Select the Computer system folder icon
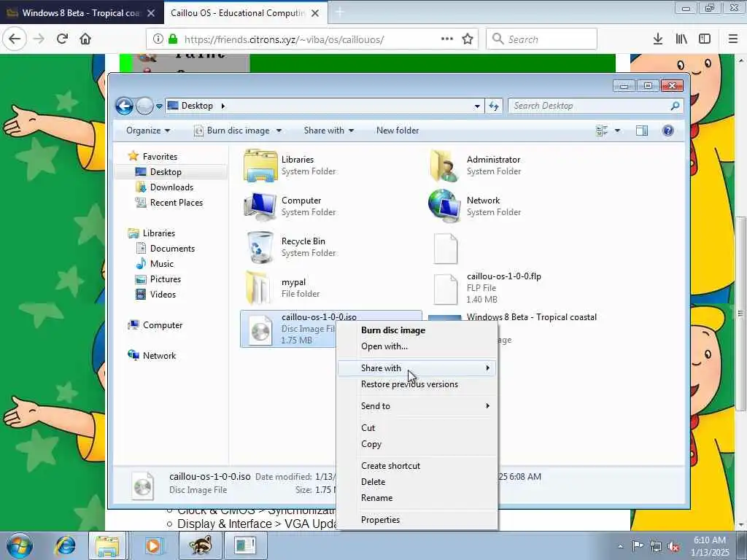The image size is (747, 560). (260, 206)
